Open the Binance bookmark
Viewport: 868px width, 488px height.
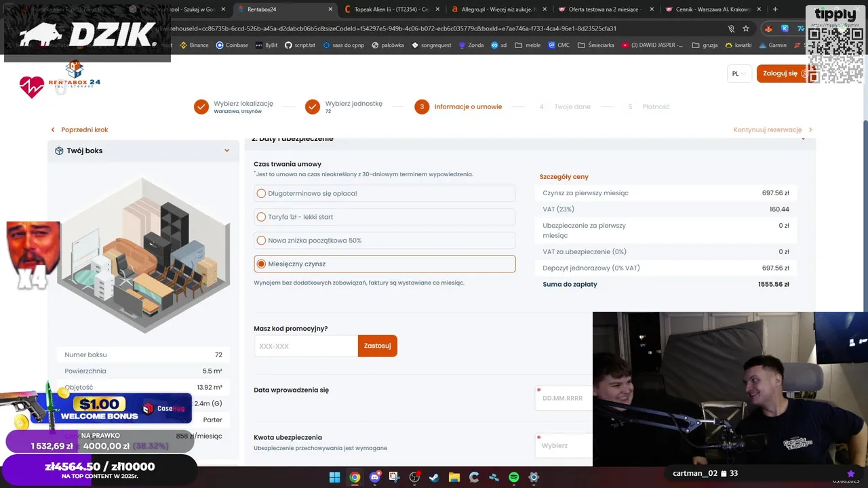(194, 45)
